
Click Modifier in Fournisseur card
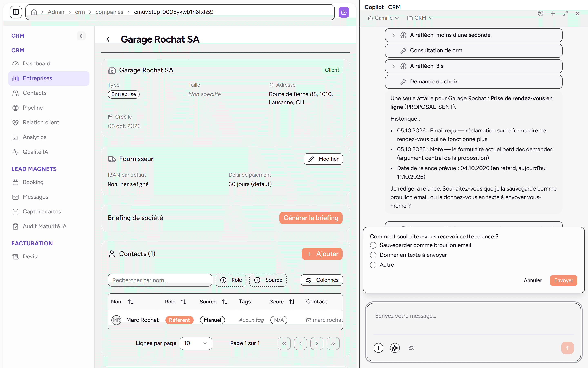(323, 159)
